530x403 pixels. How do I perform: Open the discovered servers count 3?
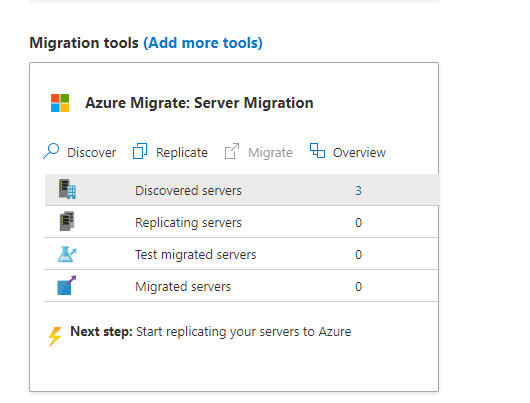pos(358,191)
